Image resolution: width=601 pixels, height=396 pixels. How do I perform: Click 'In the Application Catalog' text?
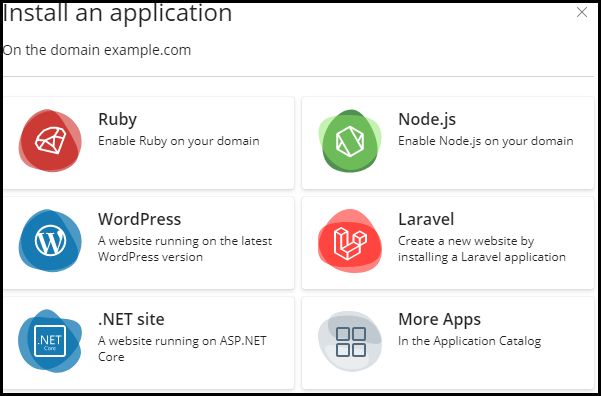click(470, 341)
